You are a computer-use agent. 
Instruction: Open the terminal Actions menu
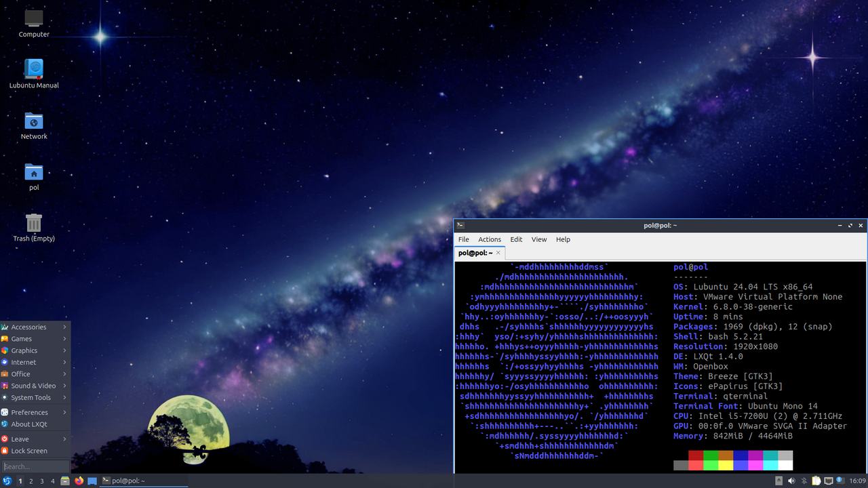pyautogui.click(x=490, y=239)
